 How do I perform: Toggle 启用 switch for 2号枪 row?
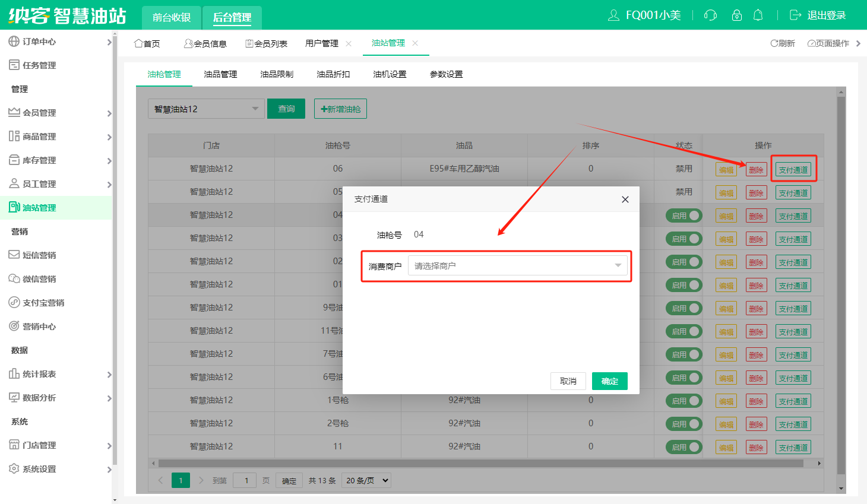[x=684, y=424]
